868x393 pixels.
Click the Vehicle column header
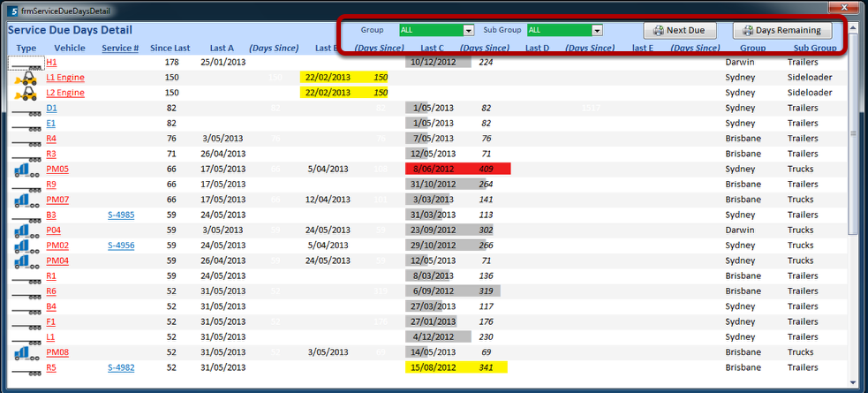(70, 49)
